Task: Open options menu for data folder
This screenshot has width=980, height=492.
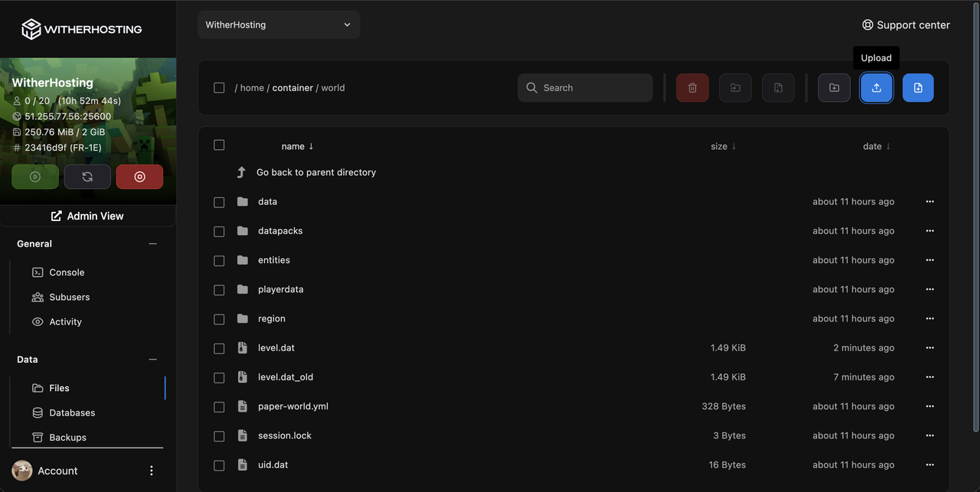Action: tap(929, 202)
